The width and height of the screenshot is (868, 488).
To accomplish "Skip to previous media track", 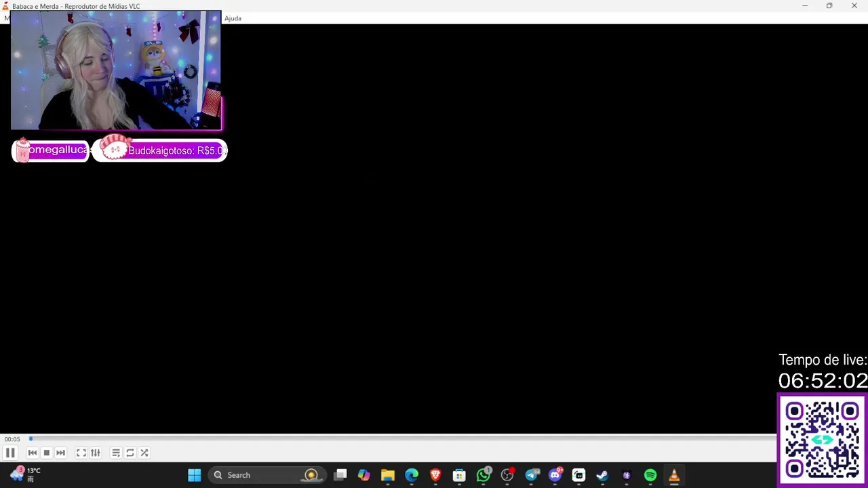I will [32, 453].
